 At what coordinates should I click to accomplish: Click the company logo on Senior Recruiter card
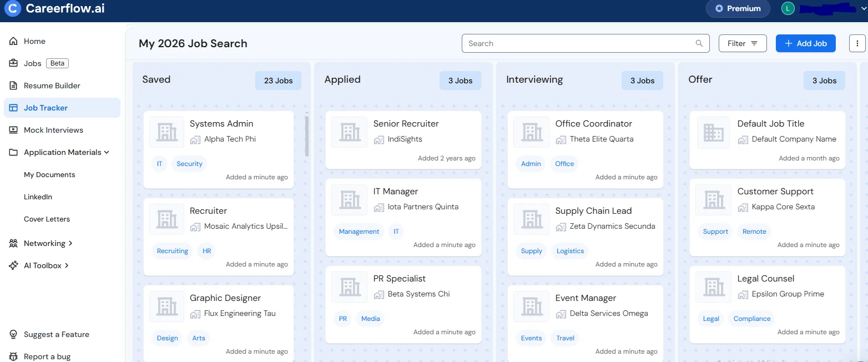click(349, 132)
